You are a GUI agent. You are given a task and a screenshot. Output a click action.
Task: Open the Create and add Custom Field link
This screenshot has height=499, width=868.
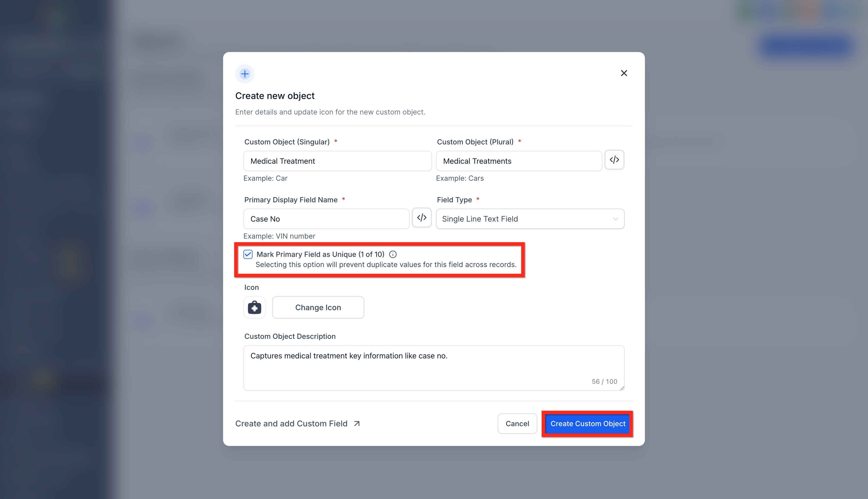[x=291, y=424]
